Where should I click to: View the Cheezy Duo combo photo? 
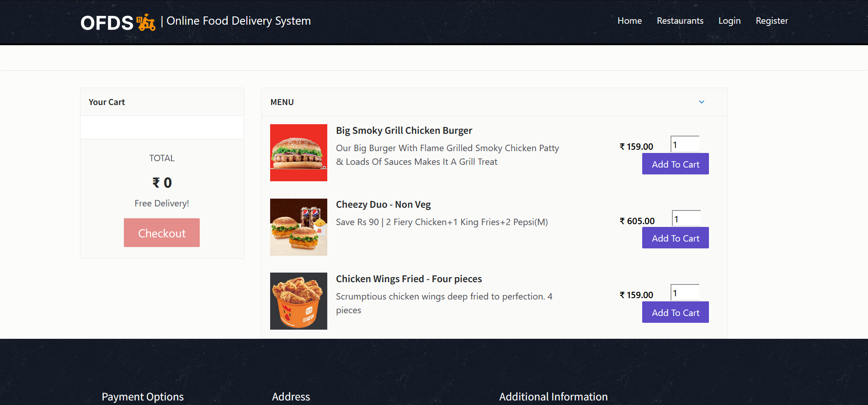298,227
